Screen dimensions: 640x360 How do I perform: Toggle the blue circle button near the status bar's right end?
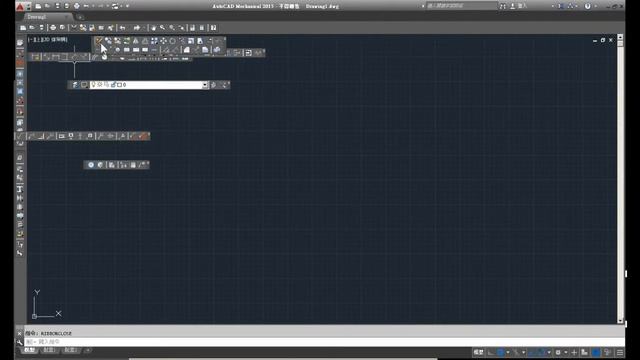[596, 352]
